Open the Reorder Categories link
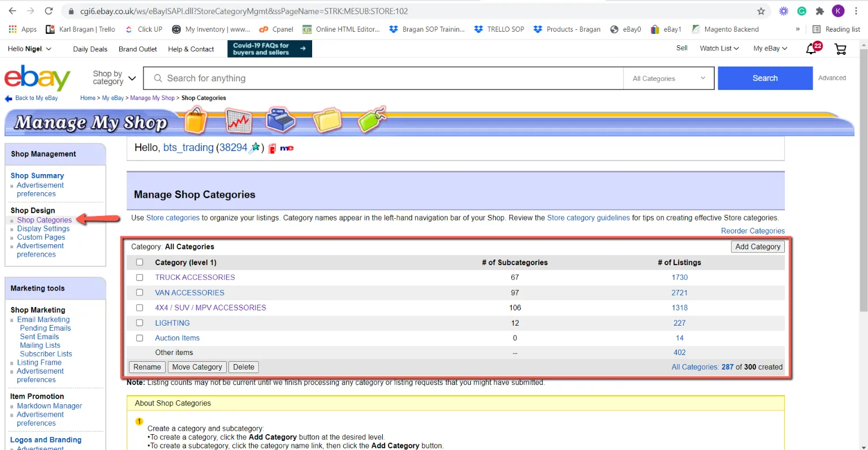868x450 pixels. (753, 231)
